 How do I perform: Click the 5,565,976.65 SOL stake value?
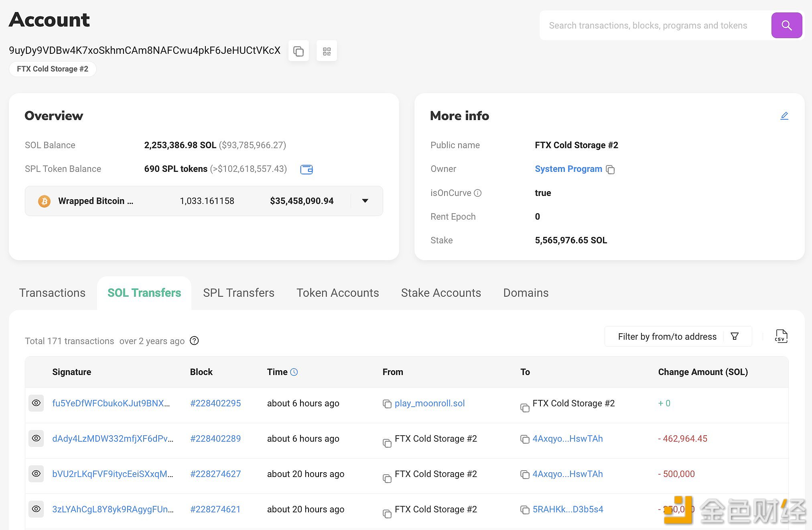click(x=571, y=240)
